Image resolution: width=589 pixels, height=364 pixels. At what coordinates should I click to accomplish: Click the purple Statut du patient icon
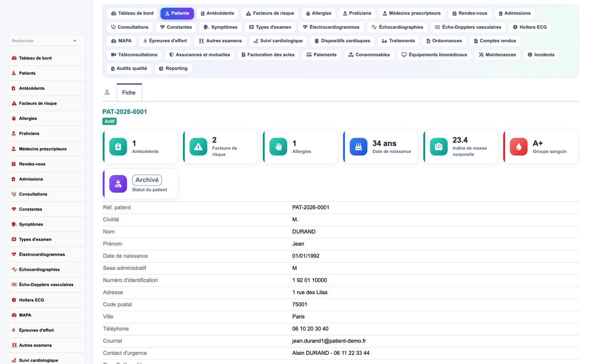118,184
